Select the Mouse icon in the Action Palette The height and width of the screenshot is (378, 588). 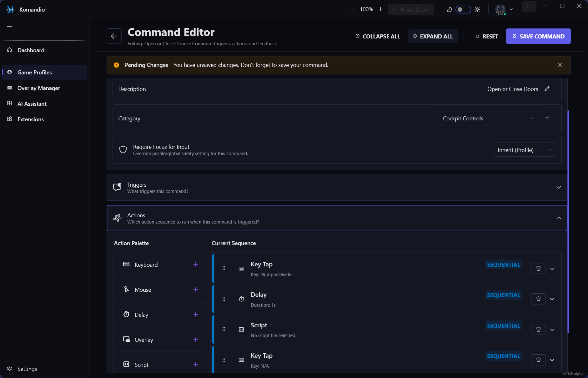pos(126,290)
